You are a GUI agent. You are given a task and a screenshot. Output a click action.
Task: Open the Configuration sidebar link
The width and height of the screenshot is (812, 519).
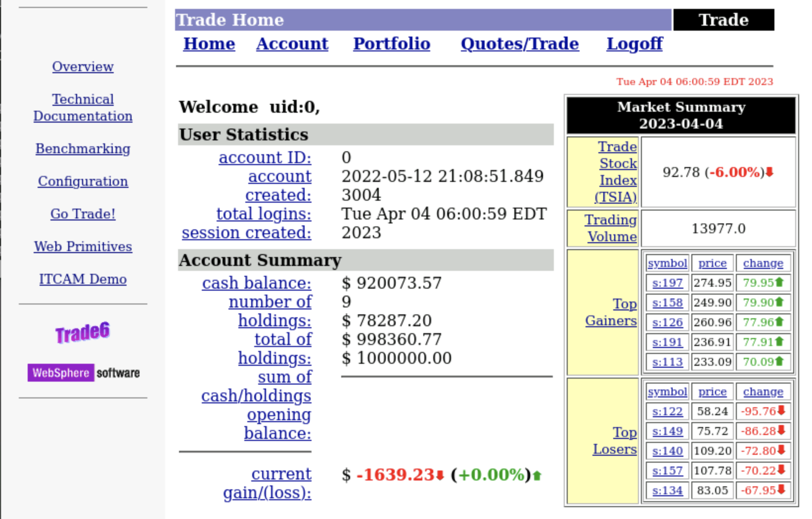click(x=83, y=181)
